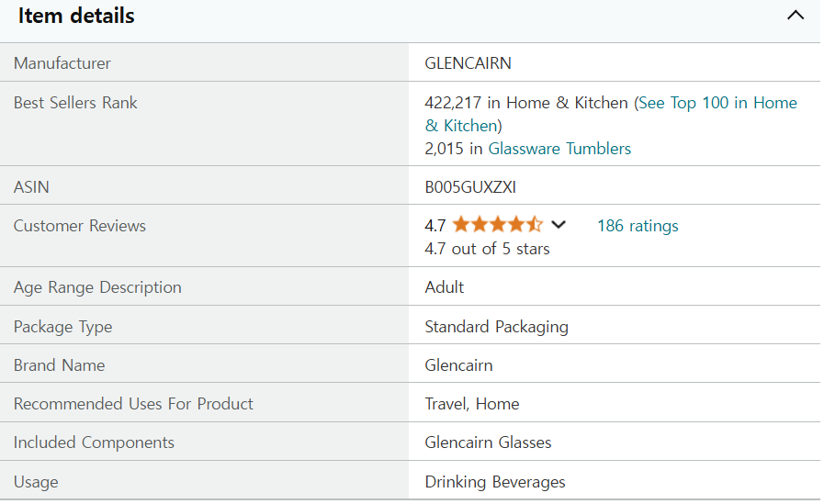This screenshot has height=504, width=824.
Task: Click the Glencairn brand name value
Action: click(458, 365)
